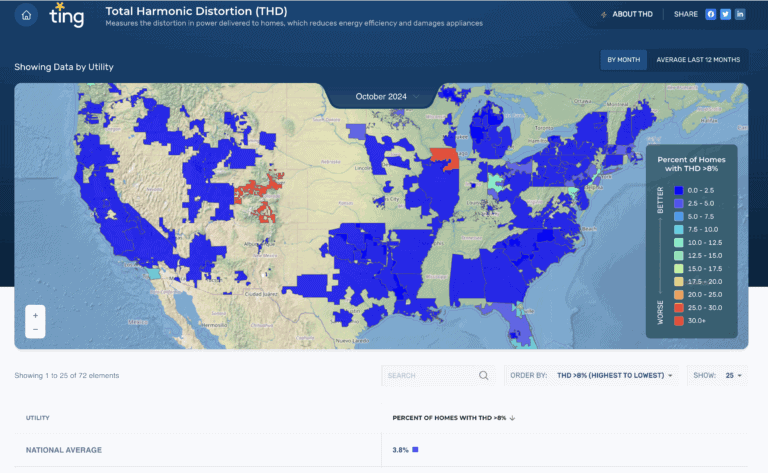
Task: Go to the home icon button
Action: pos(26,15)
